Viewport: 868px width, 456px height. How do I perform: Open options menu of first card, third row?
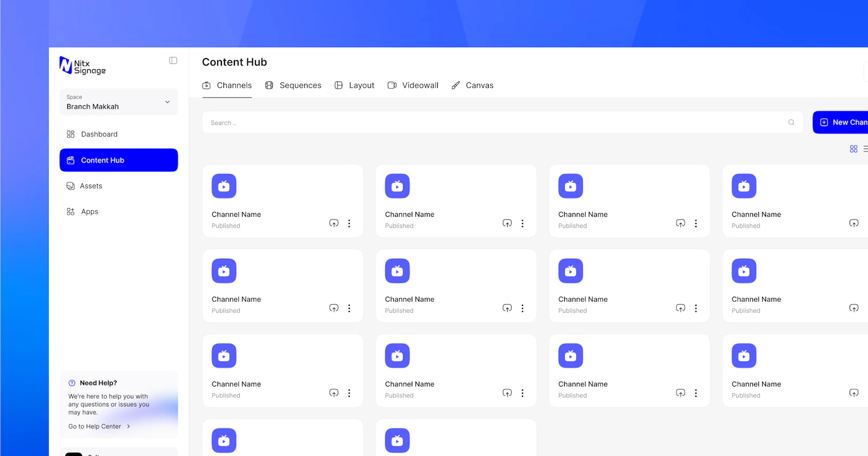[349, 393]
